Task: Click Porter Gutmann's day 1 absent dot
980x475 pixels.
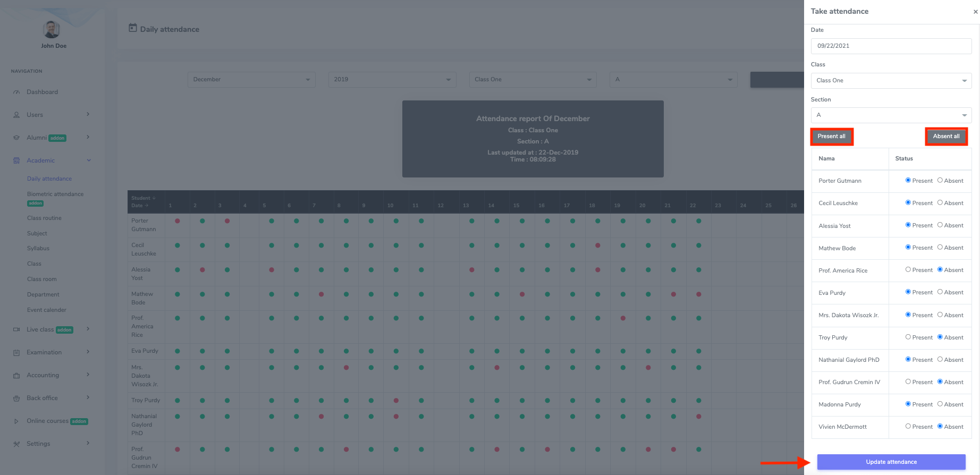Action: point(178,221)
